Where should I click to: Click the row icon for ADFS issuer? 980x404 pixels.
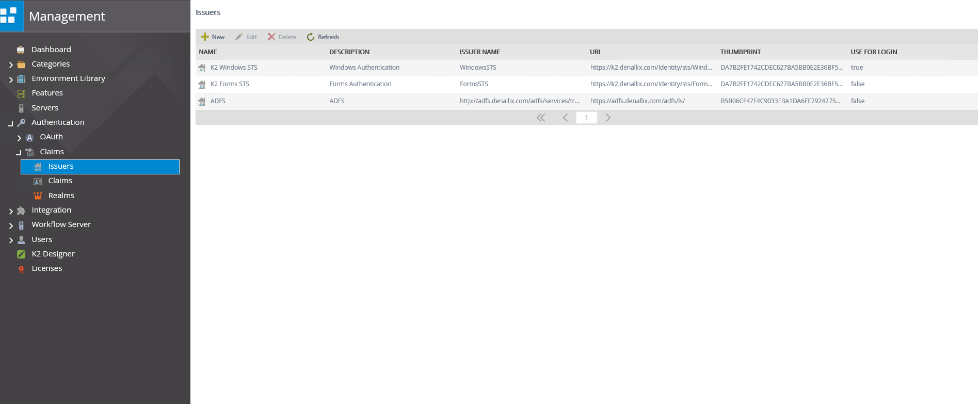pyautogui.click(x=202, y=102)
